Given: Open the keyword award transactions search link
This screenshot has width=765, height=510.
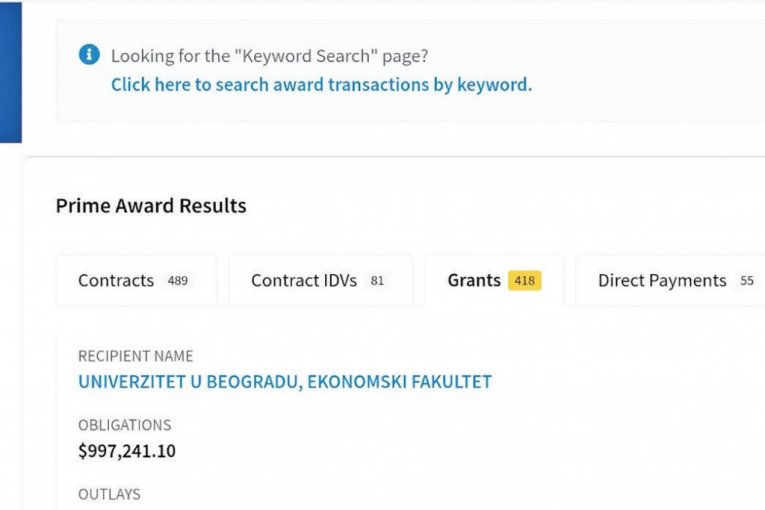Looking at the screenshot, I should click(x=321, y=85).
